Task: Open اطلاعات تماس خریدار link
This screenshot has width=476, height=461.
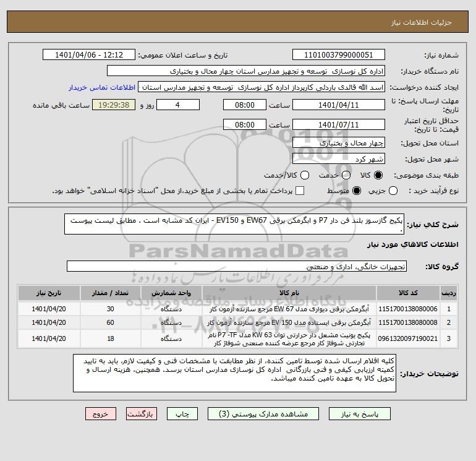Action: (102, 87)
